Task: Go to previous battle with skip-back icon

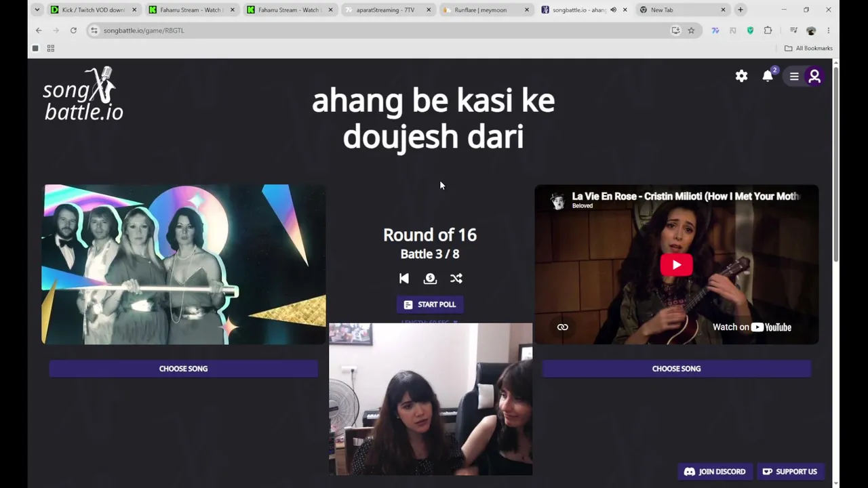Action: pyautogui.click(x=404, y=279)
